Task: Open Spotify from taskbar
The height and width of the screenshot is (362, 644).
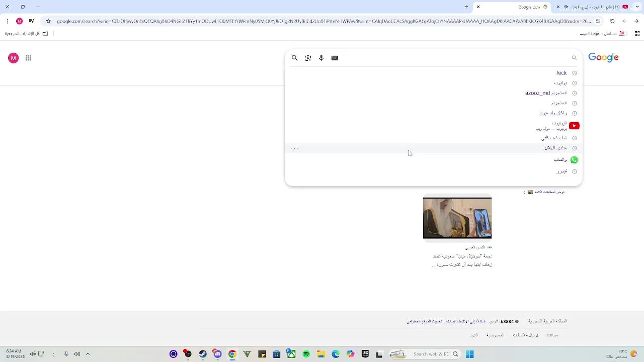Action: [x=306, y=354]
